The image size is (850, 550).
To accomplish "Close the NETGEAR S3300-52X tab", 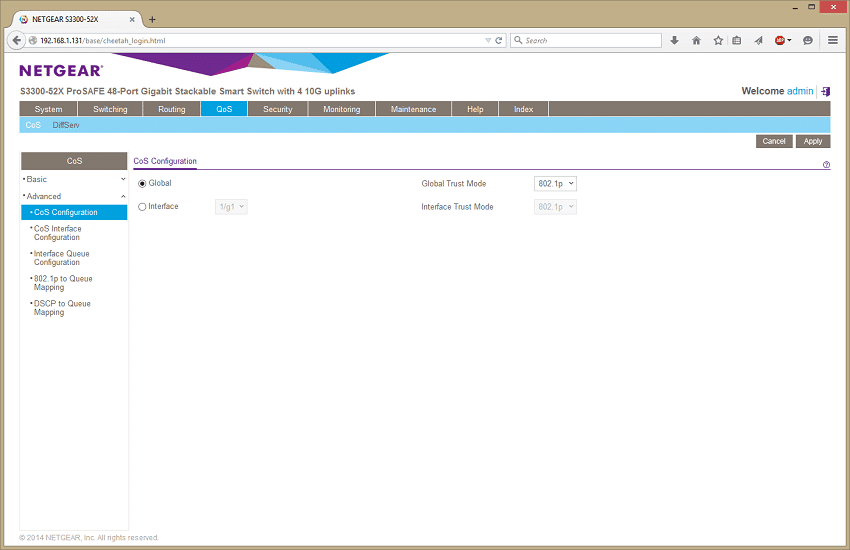I will (132, 20).
